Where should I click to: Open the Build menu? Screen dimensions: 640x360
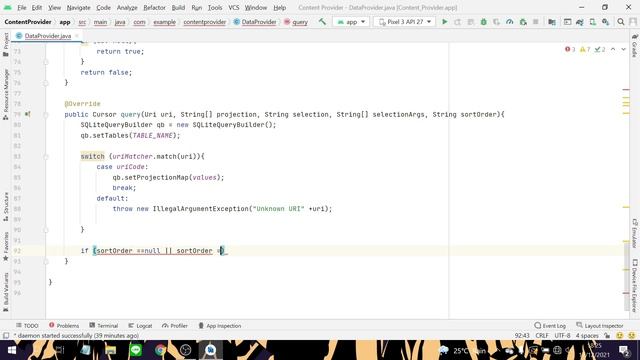coord(178,7)
